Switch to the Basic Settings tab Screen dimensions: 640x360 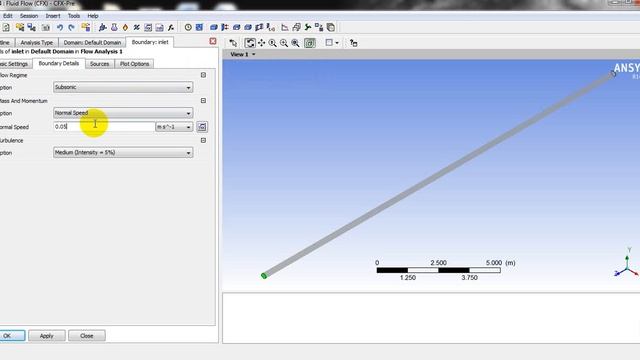[x=15, y=64]
